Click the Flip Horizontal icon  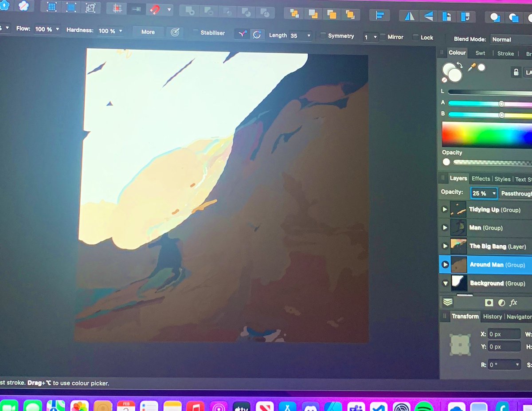(x=410, y=16)
